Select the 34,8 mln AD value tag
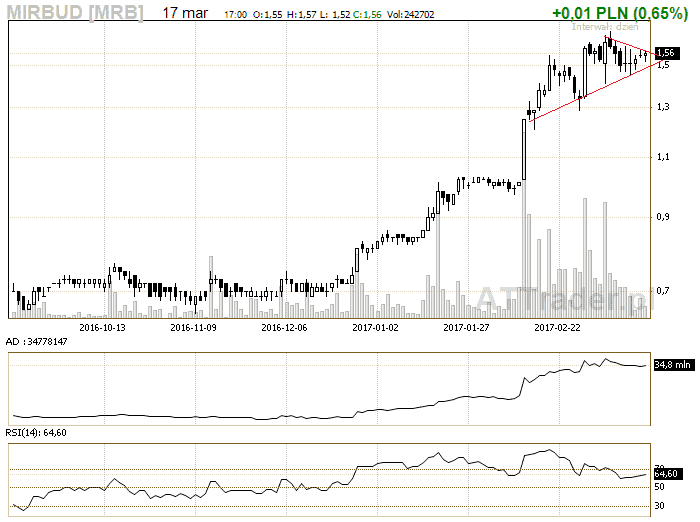Viewport: 700px width, 522px height. pyautogui.click(x=672, y=365)
